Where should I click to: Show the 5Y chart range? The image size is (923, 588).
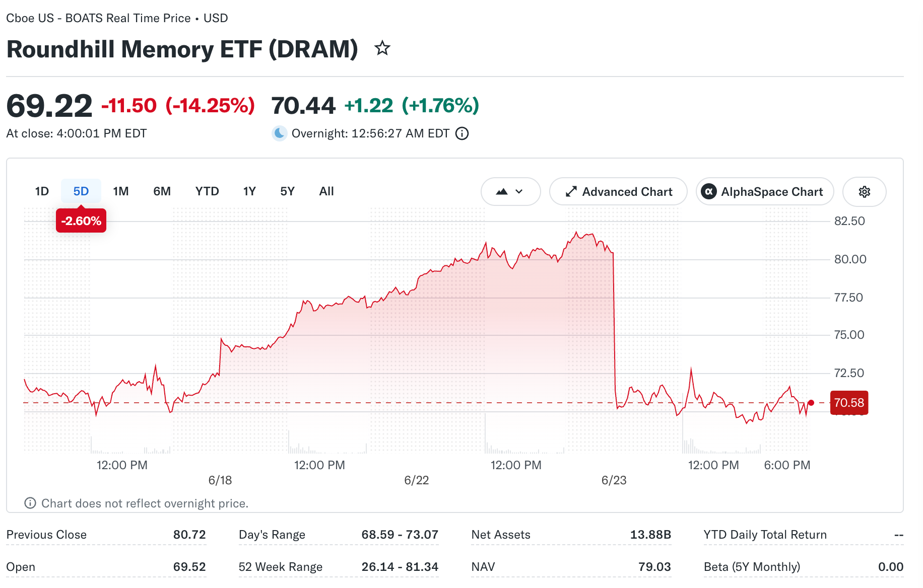(287, 191)
